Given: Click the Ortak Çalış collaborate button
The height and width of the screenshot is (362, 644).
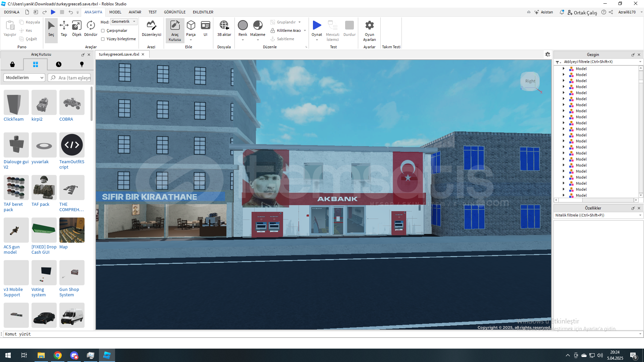Looking at the screenshot, I should click(x=582, y=12).
